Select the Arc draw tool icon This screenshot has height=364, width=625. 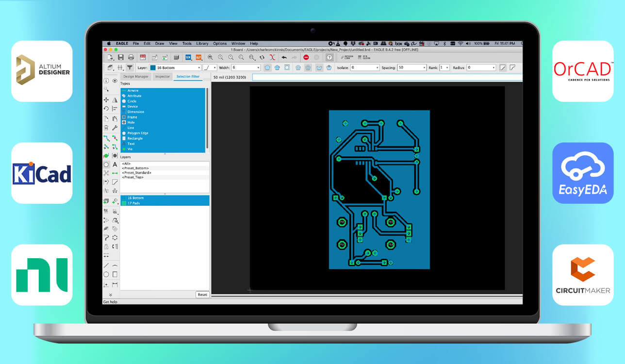point(115,265)
